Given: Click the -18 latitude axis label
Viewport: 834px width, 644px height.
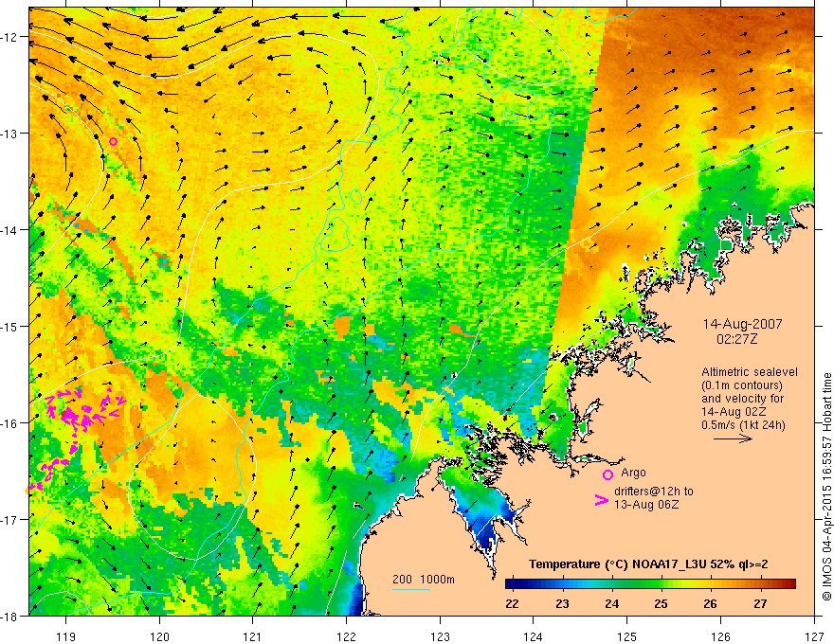Looking at the screenshot, I should click(9, 616).
